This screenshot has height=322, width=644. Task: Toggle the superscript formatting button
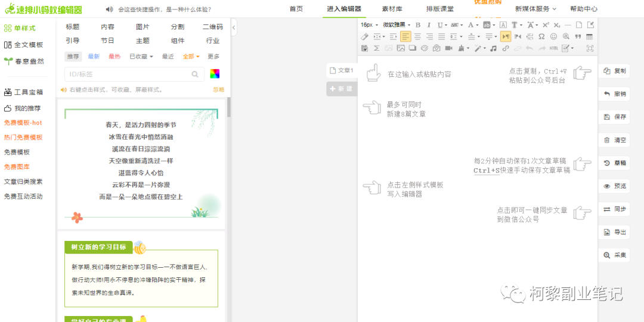pyautogui.click(x=545, y=25)
